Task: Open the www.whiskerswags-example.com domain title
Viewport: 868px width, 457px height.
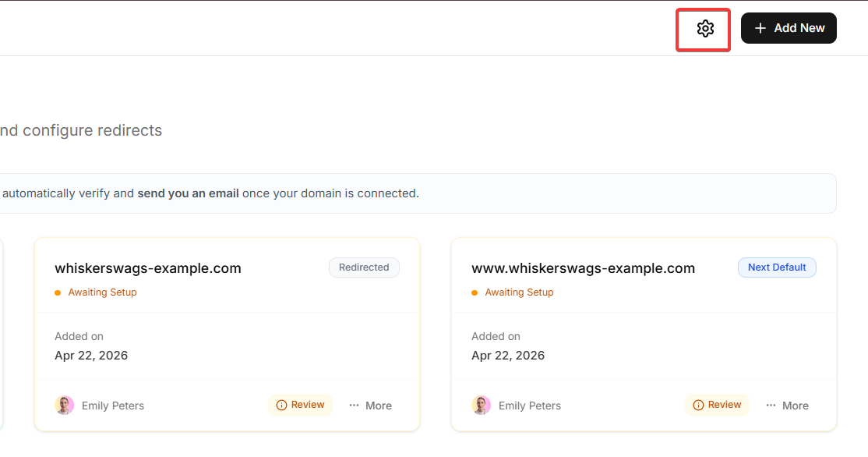Action: [583, 268]
